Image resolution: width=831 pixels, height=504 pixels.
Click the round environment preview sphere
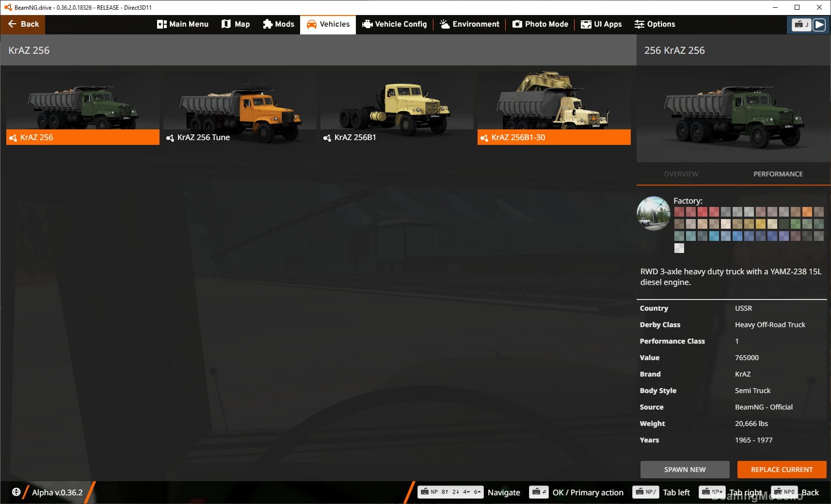coord(654,213)
